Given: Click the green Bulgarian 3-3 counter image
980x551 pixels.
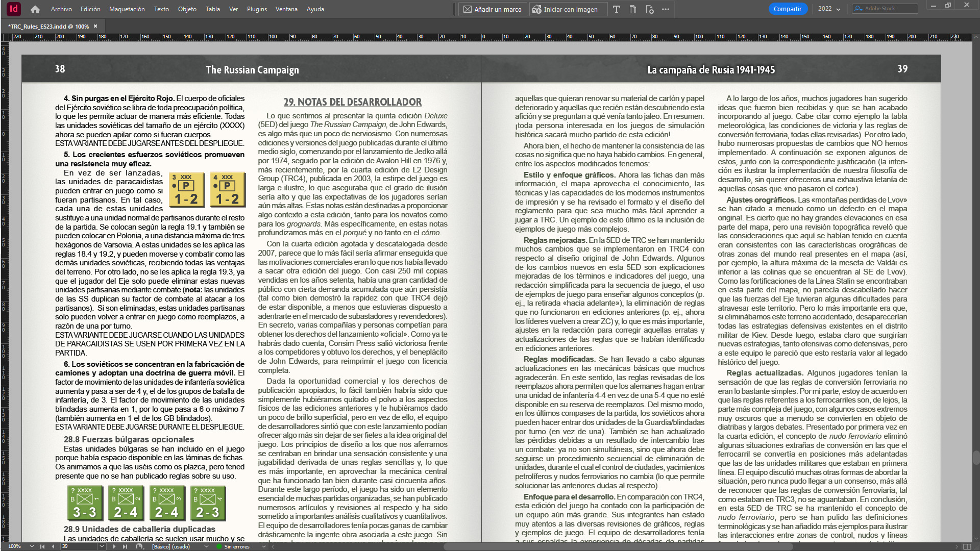Looking at the screenshot, I should click(x=85, y=503).
